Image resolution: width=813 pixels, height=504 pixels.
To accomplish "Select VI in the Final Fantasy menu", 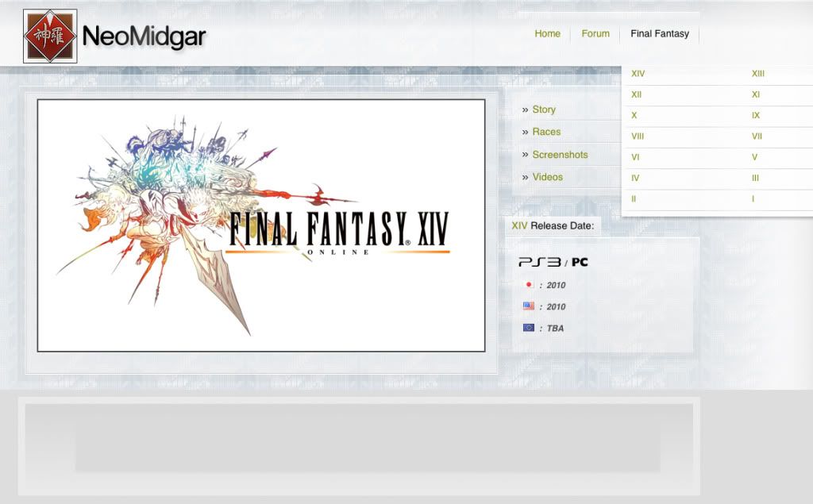I will click(x=635, y=157).
